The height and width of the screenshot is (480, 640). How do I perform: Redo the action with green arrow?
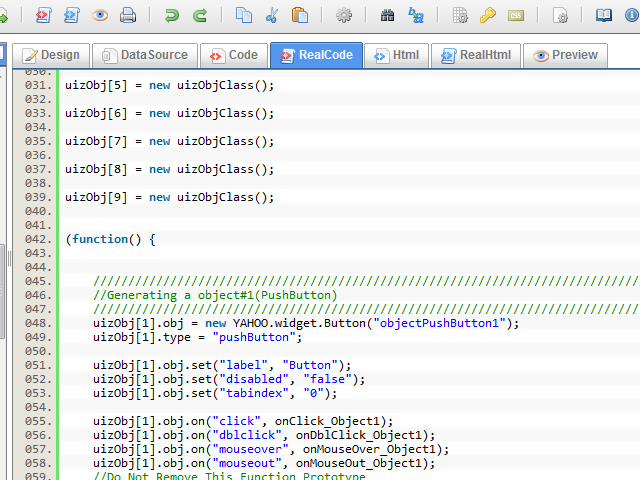click(x=200, y=15)
